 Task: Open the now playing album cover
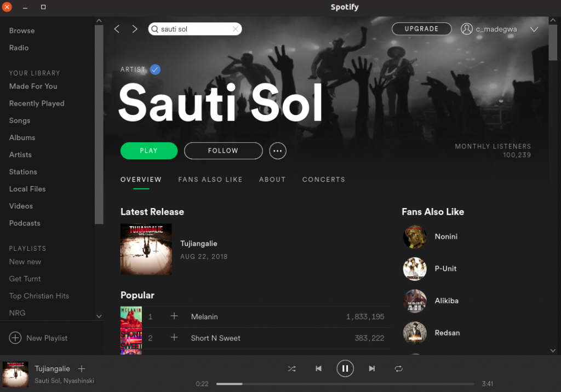click(15, 374)
